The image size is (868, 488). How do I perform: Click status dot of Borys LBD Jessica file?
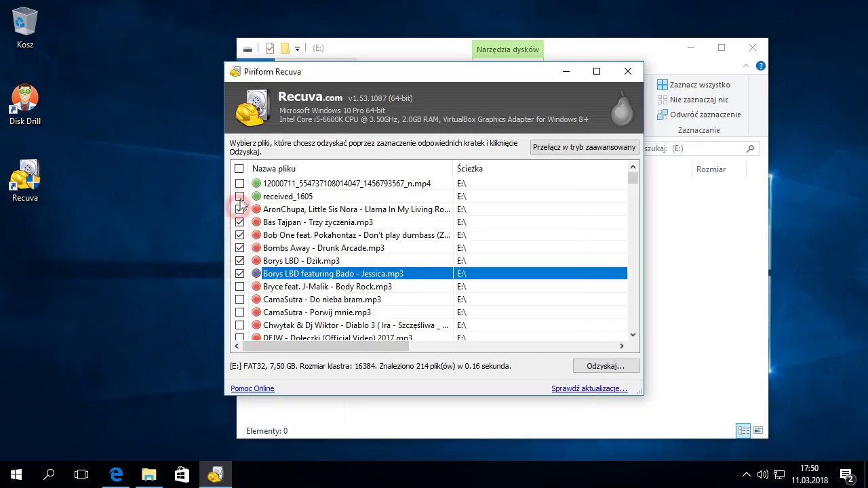[x=256, y=274]
